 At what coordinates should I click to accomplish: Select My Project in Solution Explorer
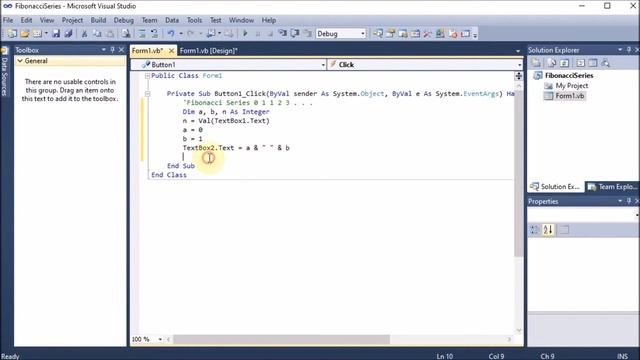(571, 86)
